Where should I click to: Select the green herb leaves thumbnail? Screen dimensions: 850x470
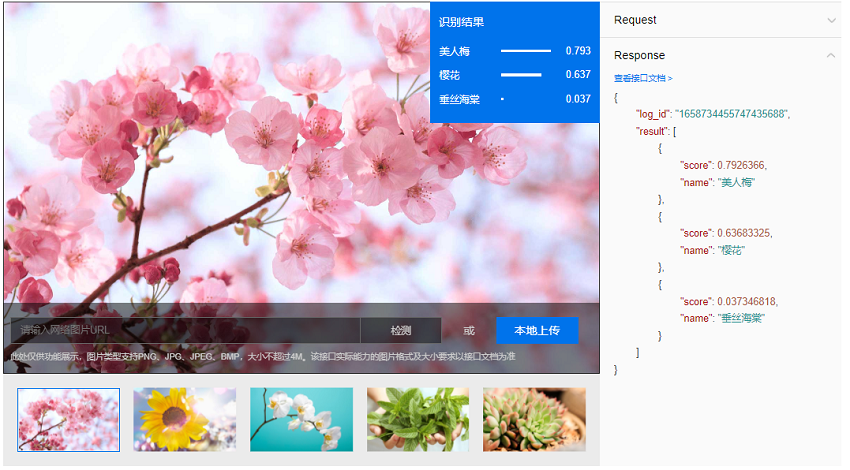tap(418, 419)
